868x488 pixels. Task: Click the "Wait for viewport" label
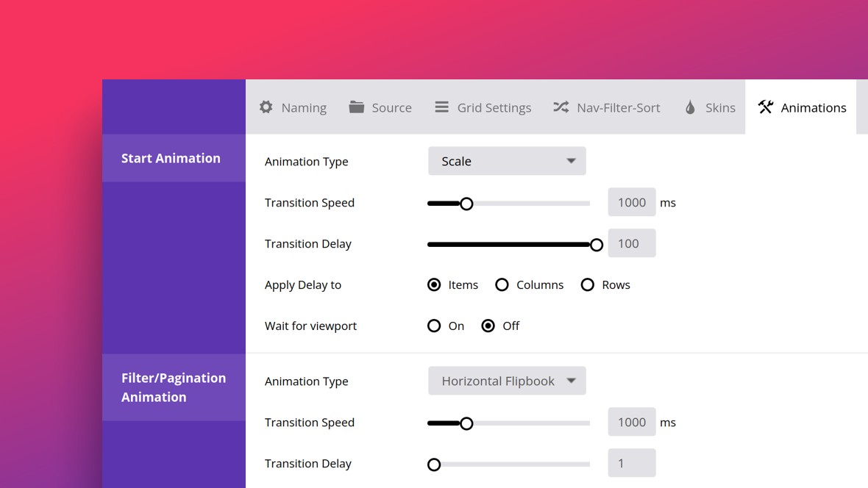(310, 326)
